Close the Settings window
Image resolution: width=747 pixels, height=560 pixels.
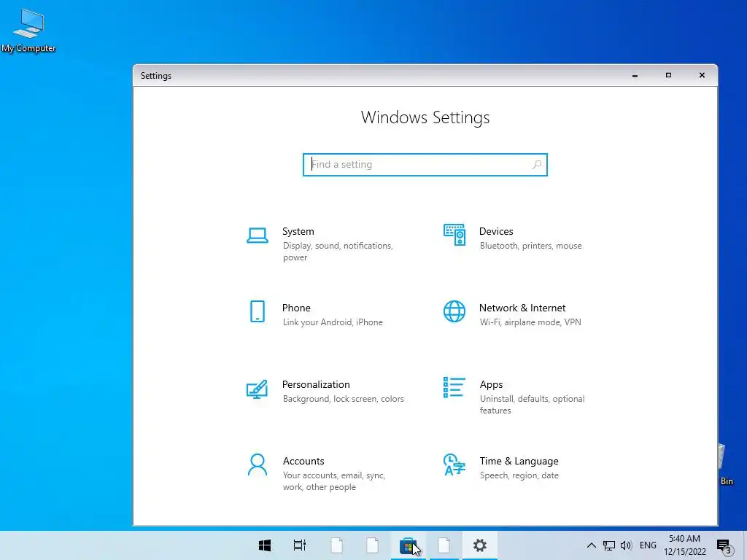pyautogui.click(x=702, y=75)
